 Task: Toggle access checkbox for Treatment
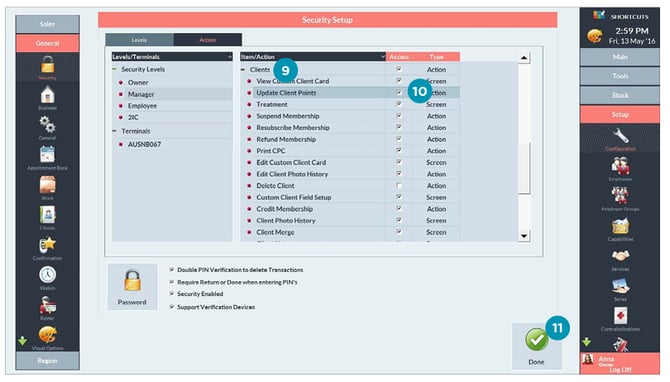(x=399, y=104)
